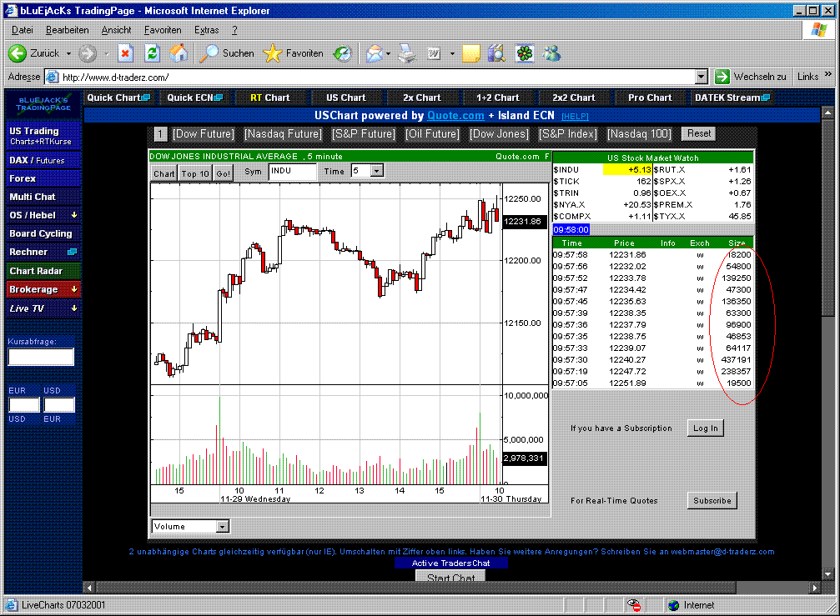Open Favoriten star icon
Screen dimensions: 840x616
pyautogui.click(x=272, y=53)
